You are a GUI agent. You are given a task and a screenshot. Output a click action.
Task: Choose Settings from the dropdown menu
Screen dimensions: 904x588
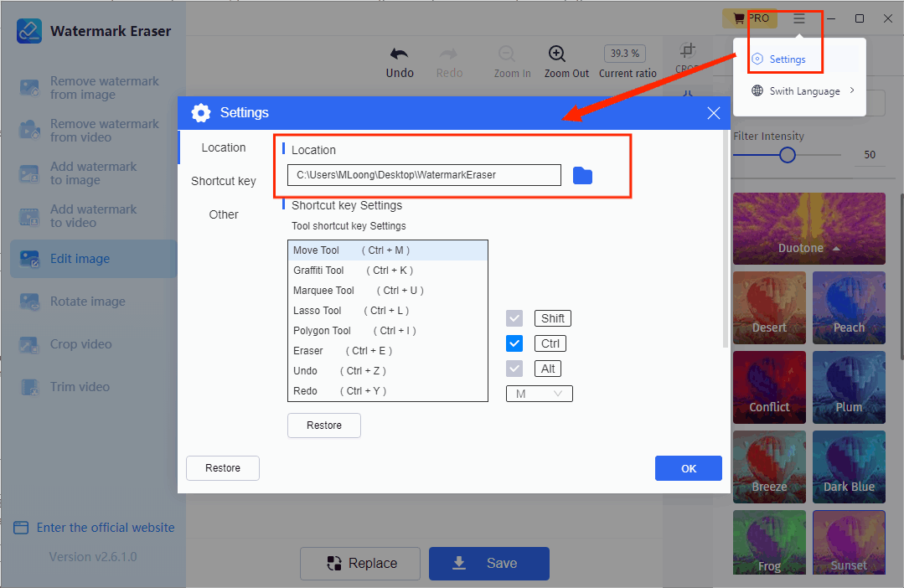[x=787, y=59]
